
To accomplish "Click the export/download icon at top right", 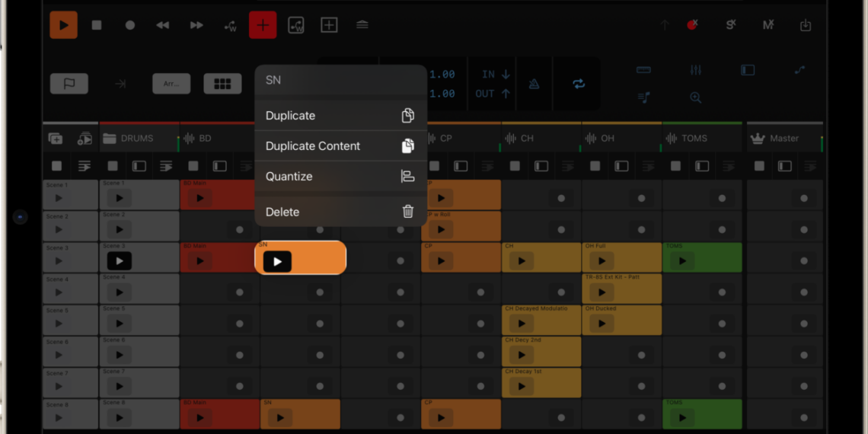I will pos(806,25).
